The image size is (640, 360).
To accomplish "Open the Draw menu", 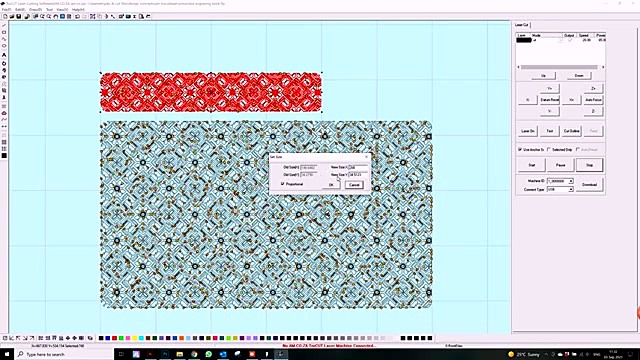I will [36, 9].
